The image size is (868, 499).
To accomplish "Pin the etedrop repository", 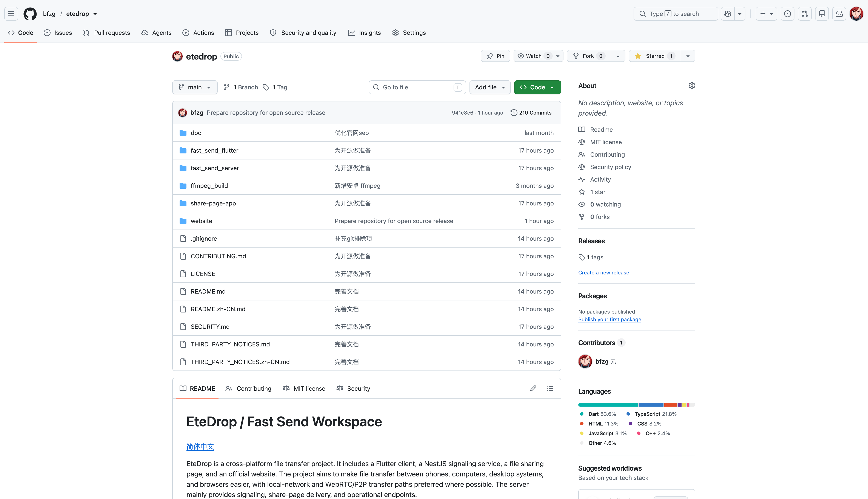I will tap(495, 56).
